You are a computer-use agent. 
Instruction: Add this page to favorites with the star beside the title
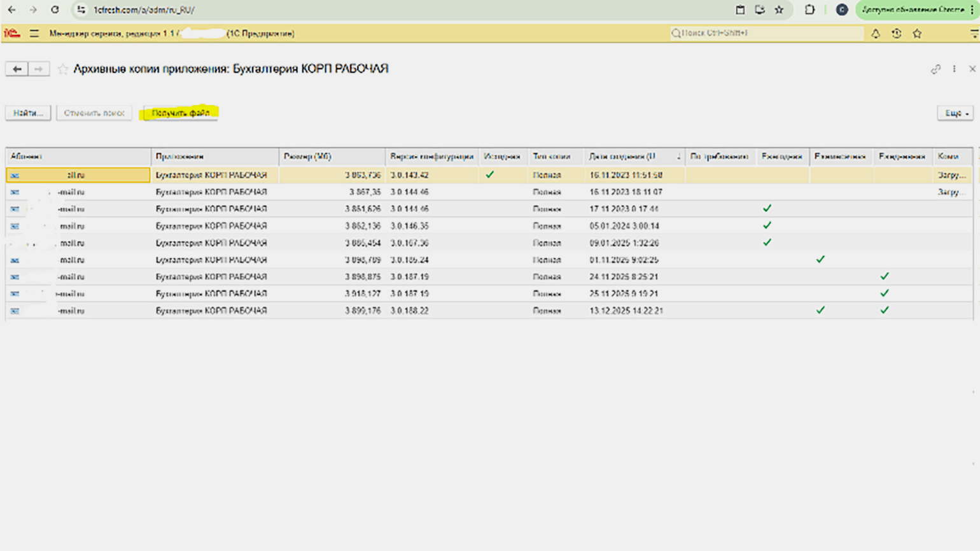coord(62,69)
